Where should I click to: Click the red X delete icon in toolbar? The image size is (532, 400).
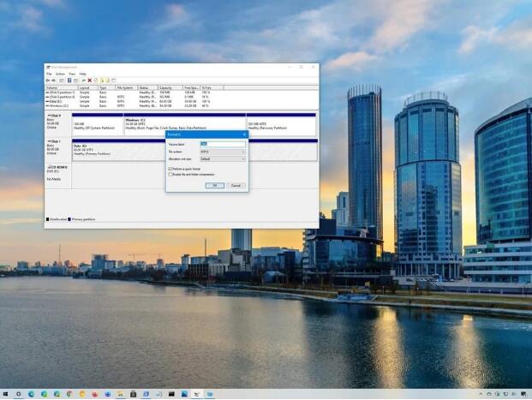[x=90, y=81]
